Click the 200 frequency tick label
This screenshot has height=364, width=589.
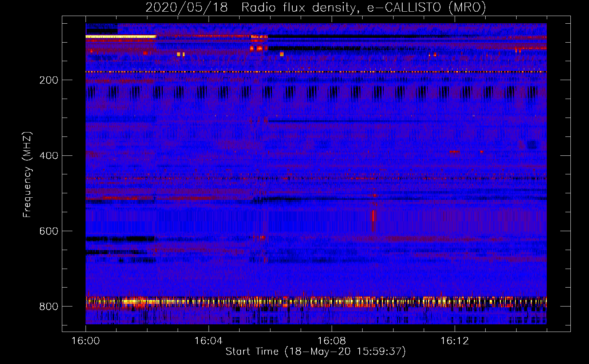pyautogui.click(x=49, y=80)
